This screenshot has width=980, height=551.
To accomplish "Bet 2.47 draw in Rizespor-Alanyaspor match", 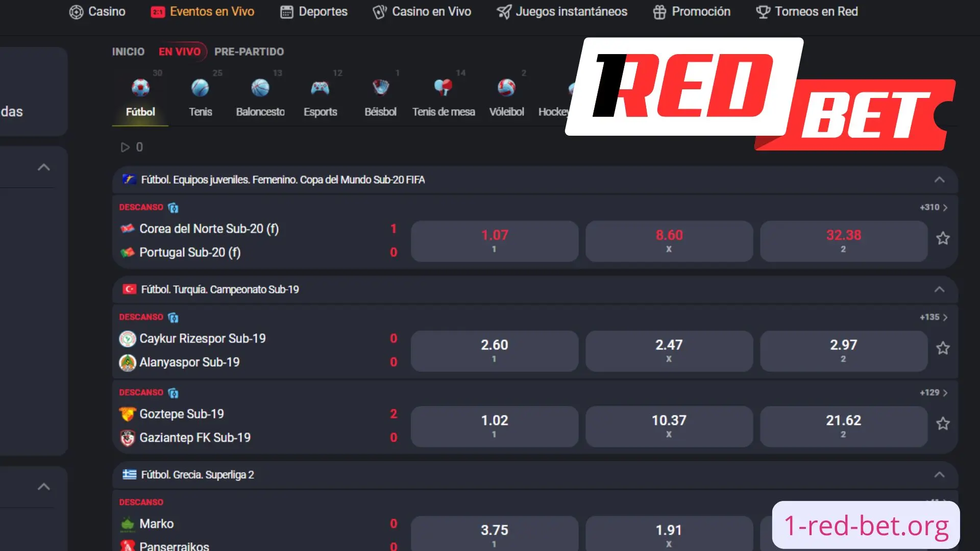I will 669,351.
